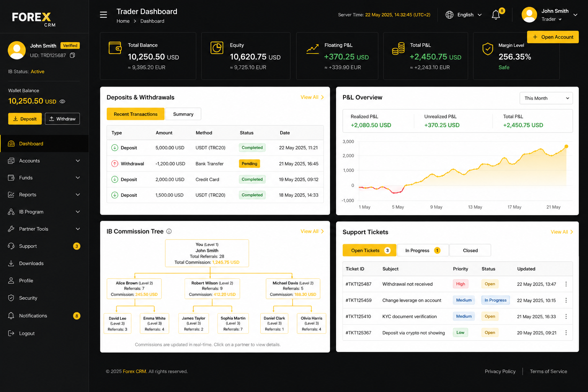
Task: Expand the IB Program menu
Action: tap(44, 212)
